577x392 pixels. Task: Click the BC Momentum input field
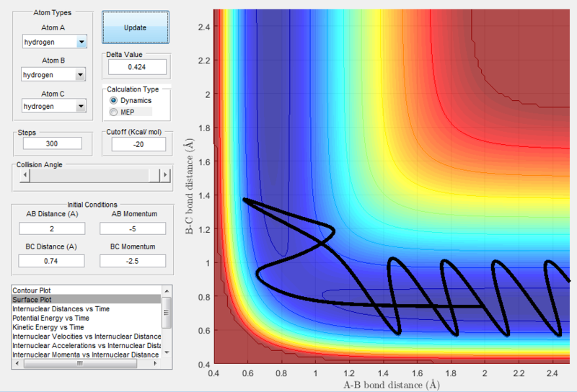pyautogui.click(x=133, y=261)
